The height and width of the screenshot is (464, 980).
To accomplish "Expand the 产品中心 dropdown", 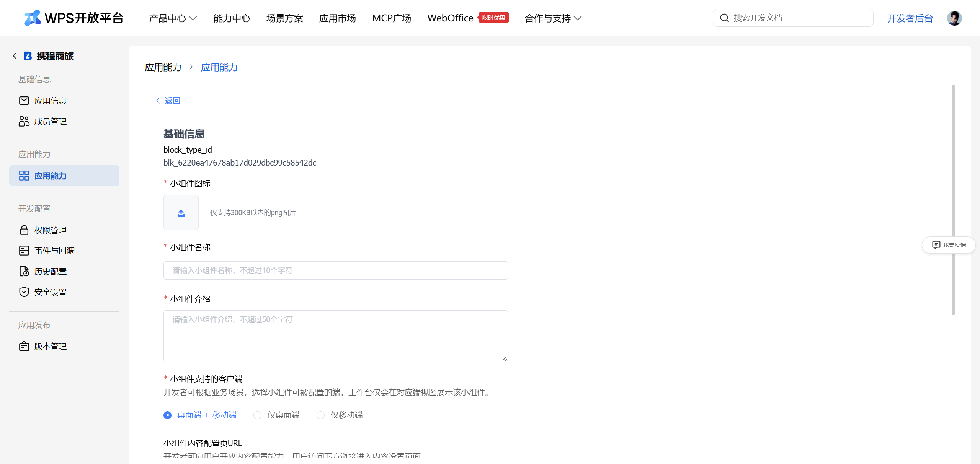I will (172, 18).
